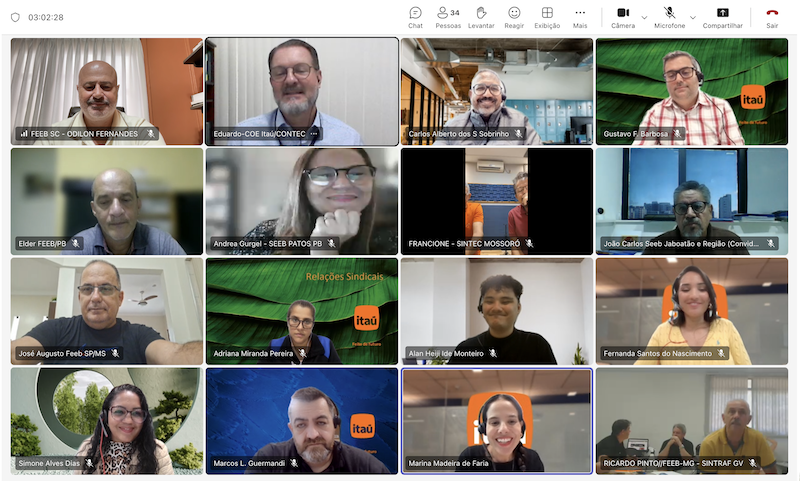Share screen using Compartilhar

722,16
